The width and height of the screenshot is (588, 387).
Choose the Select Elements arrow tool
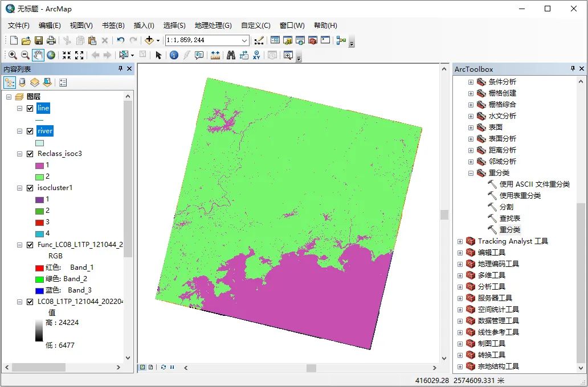[x=158, y=55]
